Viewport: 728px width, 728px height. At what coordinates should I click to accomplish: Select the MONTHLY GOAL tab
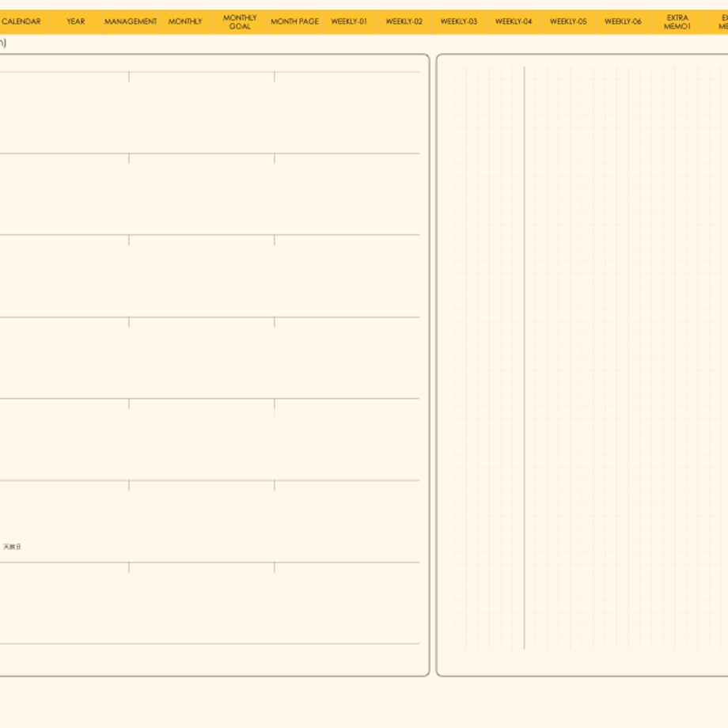click(x=240, y=22)
